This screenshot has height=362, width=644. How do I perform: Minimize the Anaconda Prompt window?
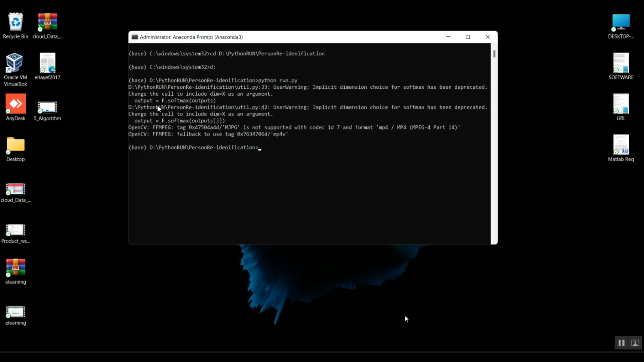448,37
